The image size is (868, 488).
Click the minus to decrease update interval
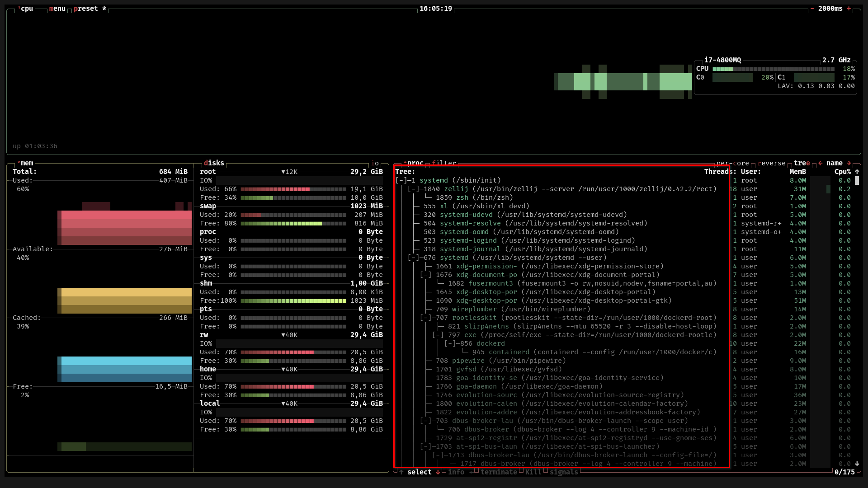coord(812,9)
